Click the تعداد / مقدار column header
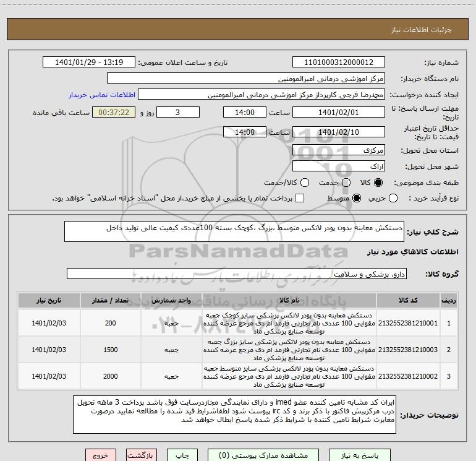The height and width of the screenshot is (461, 476). 110,301
